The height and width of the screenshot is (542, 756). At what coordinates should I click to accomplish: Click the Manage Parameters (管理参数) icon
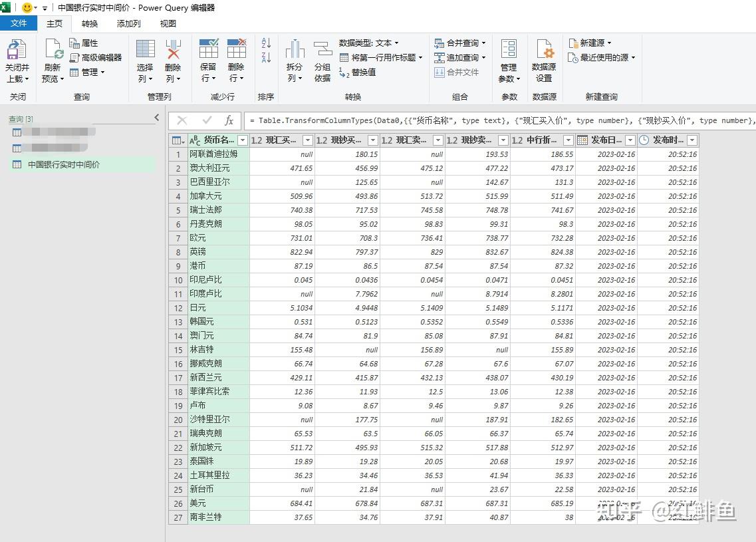tap(509, 49)
